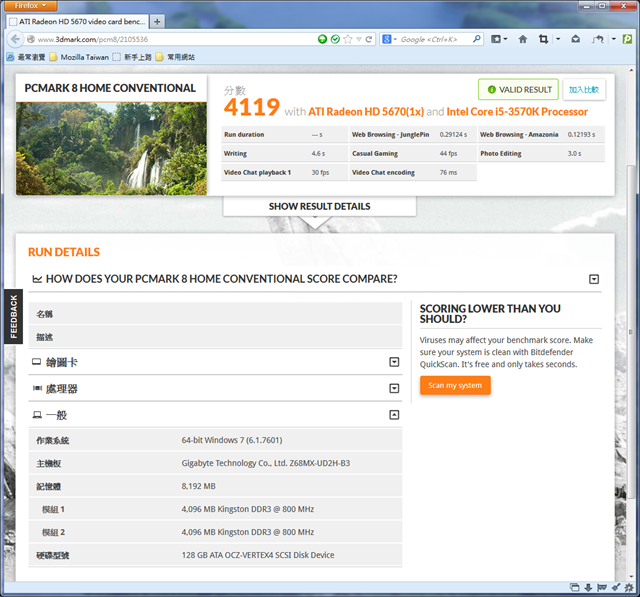Click the 128 GB OCZ-VERTEX4 disk value
The height and width of the screenshot is (597, 640).
258,555
